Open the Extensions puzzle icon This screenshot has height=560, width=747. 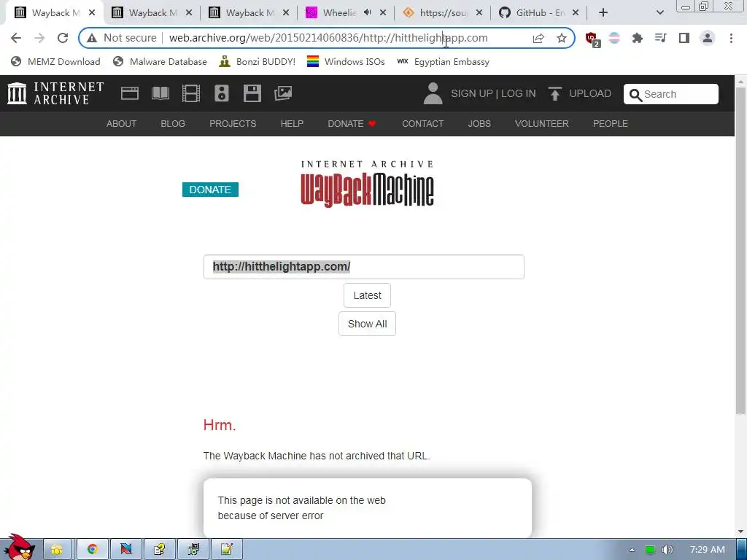tap(638, 38)
